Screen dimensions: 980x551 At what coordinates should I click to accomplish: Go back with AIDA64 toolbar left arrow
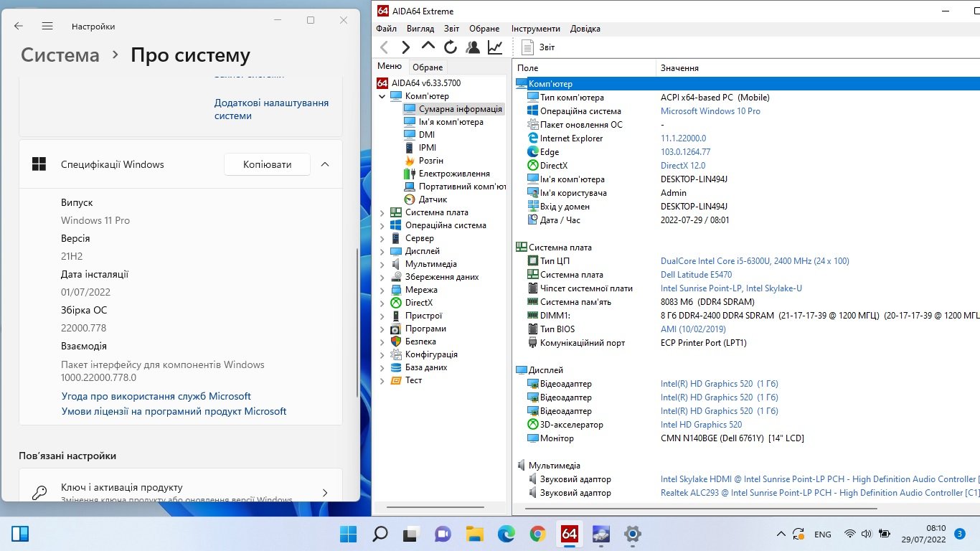(x=384, y=47)
